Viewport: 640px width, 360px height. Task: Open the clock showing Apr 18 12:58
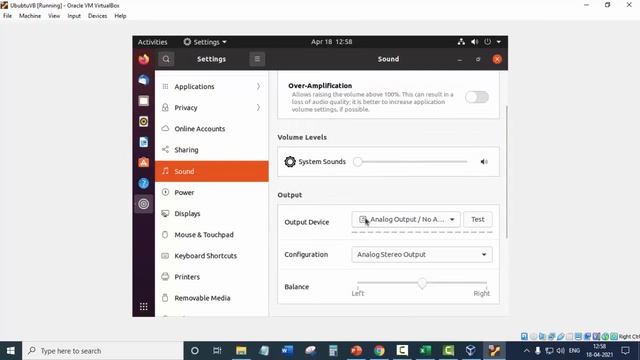pyautogui.click(x=331, y=42)
